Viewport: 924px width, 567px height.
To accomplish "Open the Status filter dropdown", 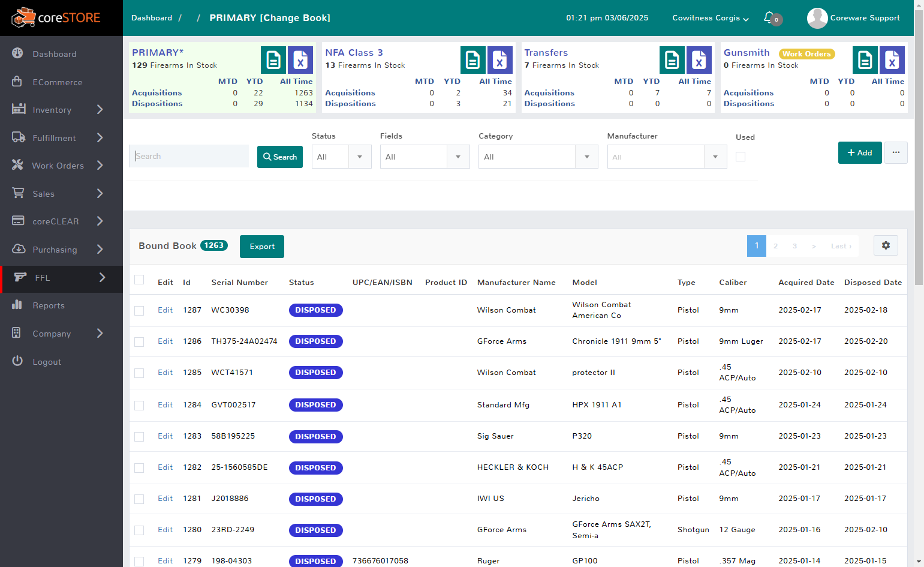I will click(342, 157).
